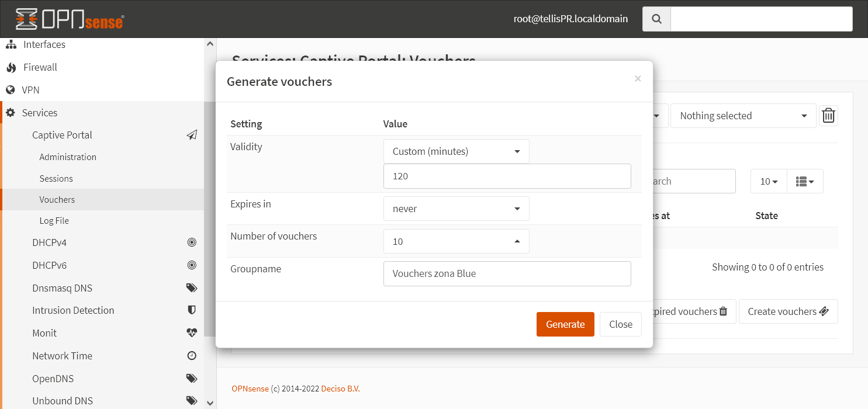Select the OpenDNS tag icon
The height and width of the screenshot is (409, 868).
click(192, 378)
